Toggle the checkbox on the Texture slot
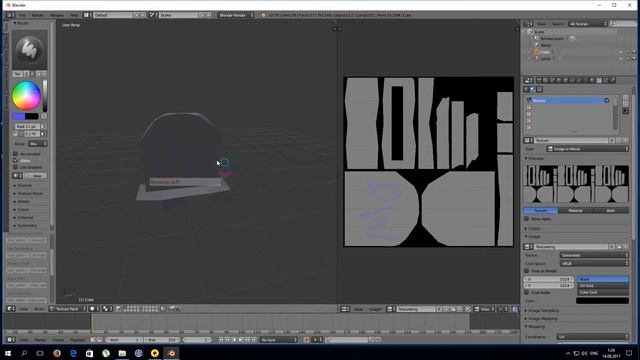Image resolution: width=640 pixels, height=360 pixels. (x=607, y=100)
